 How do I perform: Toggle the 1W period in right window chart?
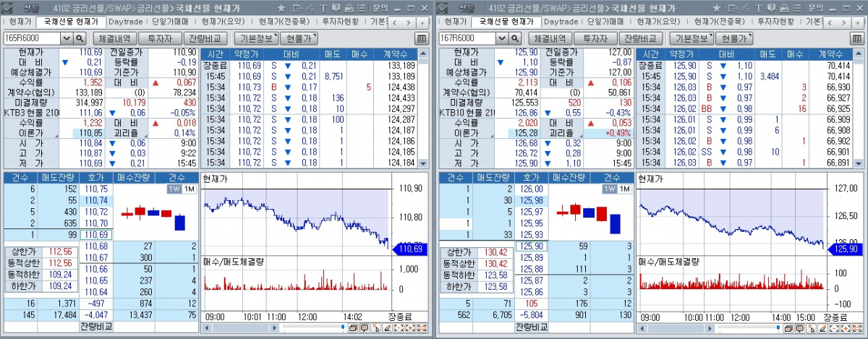coord(610,189)
